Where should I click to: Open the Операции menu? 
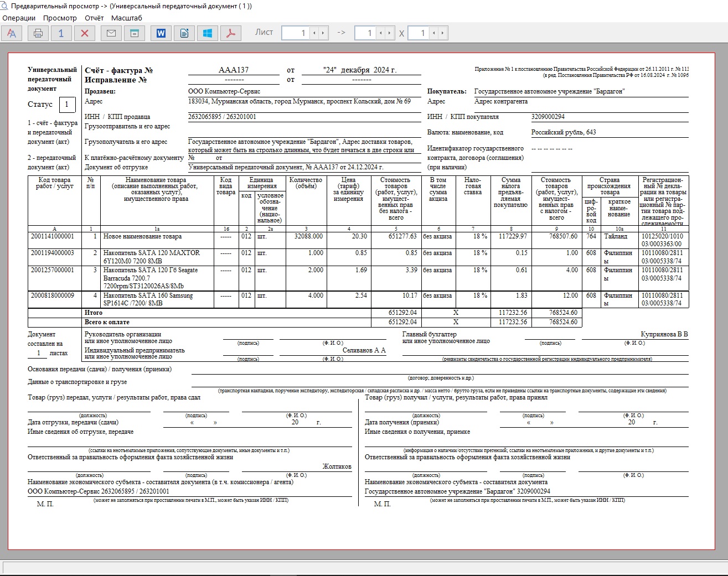19,18
